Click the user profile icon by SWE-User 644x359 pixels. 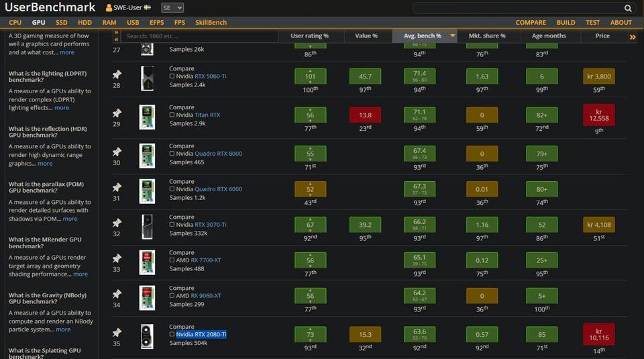pyautogui.click(x=109, y=8)
